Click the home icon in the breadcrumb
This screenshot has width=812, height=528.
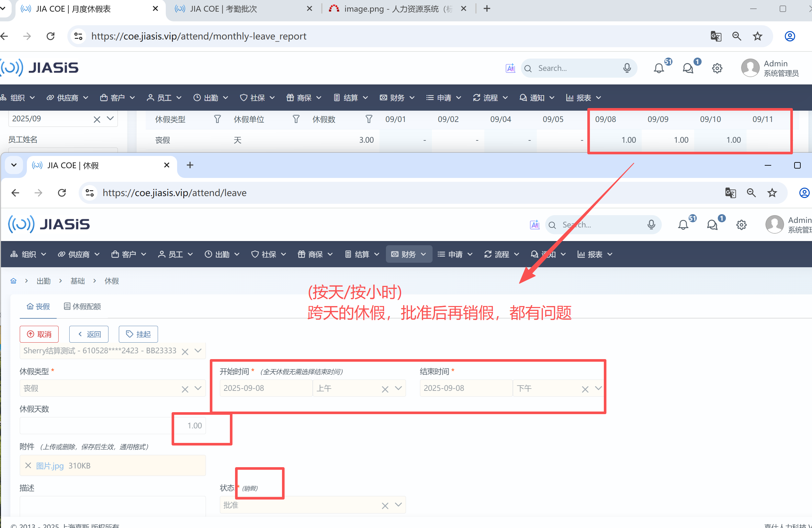pyautogui.click(x=13, y=281)
